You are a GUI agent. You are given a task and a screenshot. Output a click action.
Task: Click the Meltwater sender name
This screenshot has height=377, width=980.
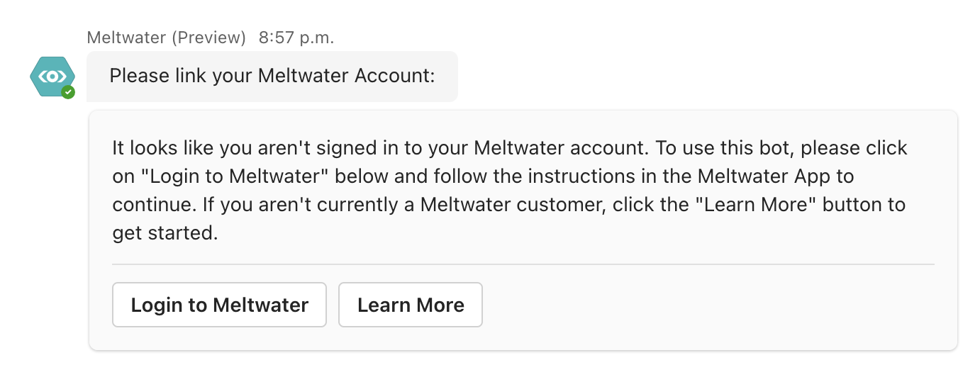(127, 38)
